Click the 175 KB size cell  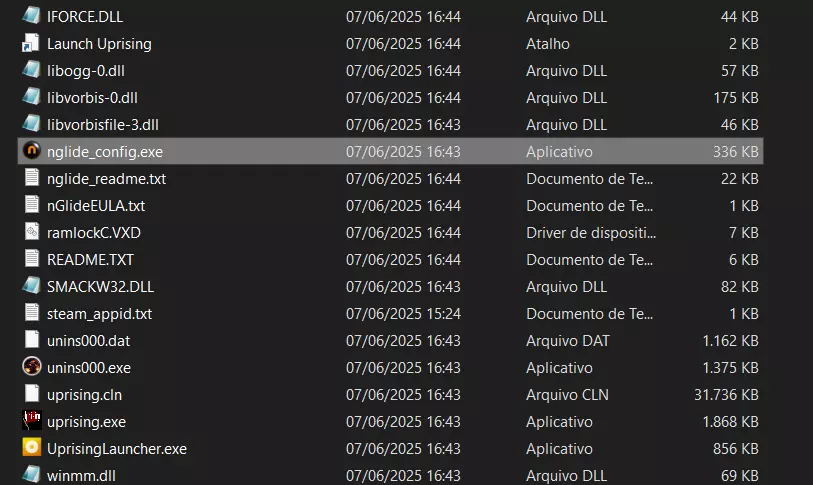[736, 98]
